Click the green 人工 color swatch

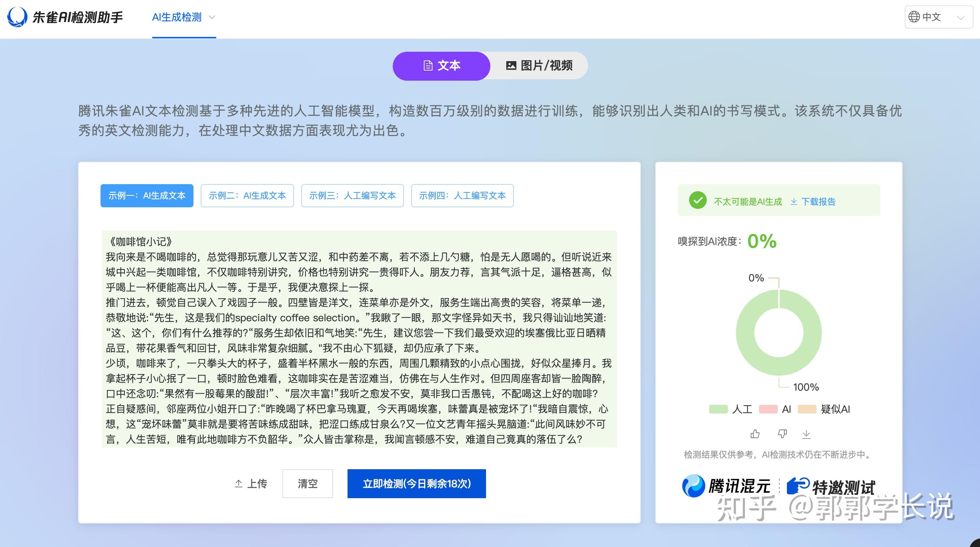coord(719,409)
